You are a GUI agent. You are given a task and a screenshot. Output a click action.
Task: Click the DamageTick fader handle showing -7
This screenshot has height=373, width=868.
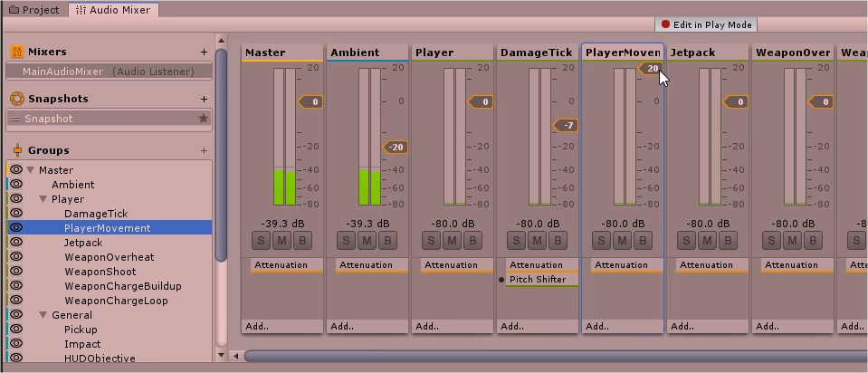(x=566, y=126)
